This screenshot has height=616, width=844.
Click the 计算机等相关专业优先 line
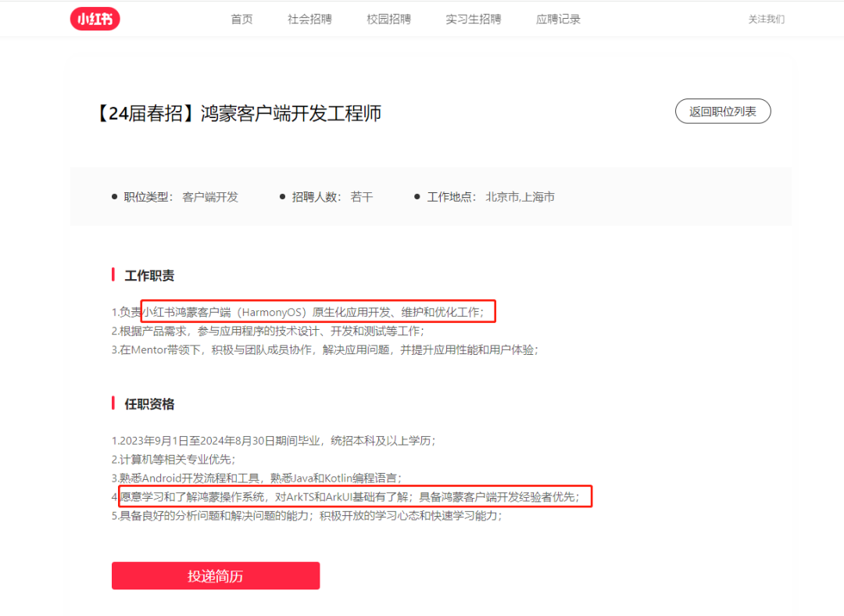173,460
